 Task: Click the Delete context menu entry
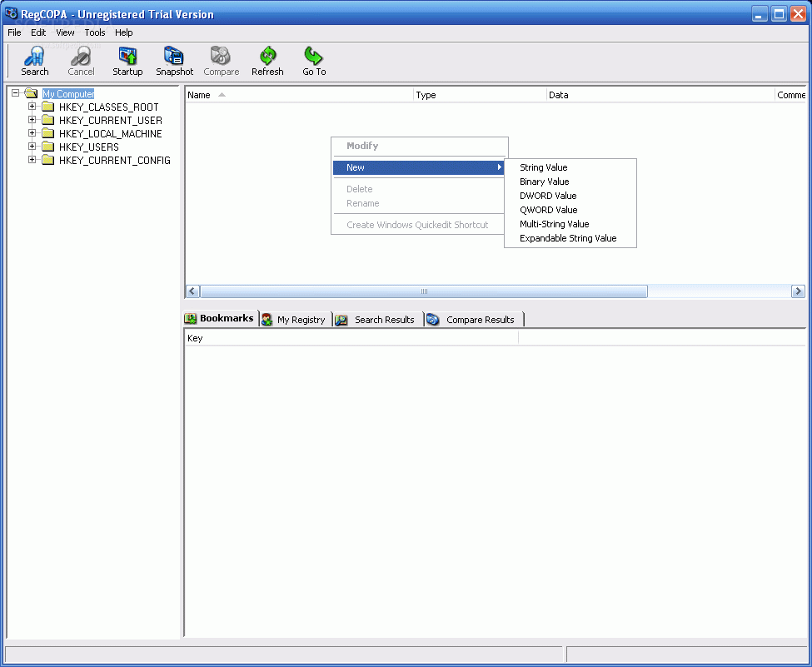420,189
